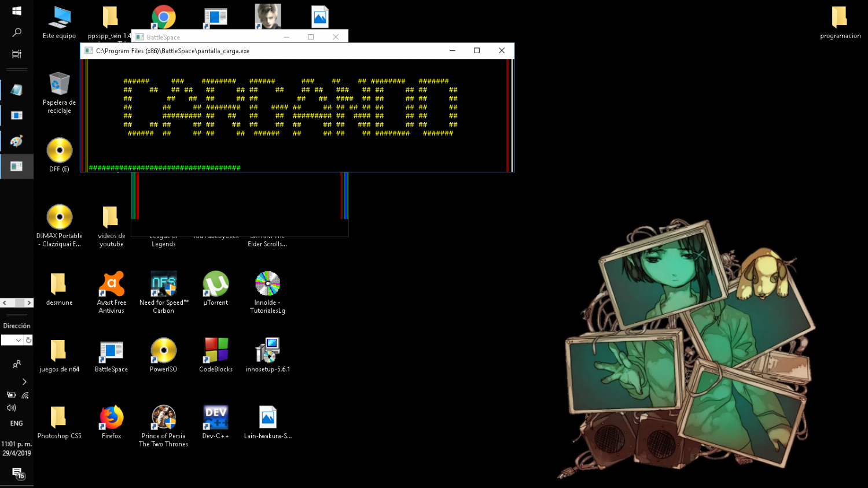
Task: Select the DFF (E) disc icon
Action: point(59,155)
